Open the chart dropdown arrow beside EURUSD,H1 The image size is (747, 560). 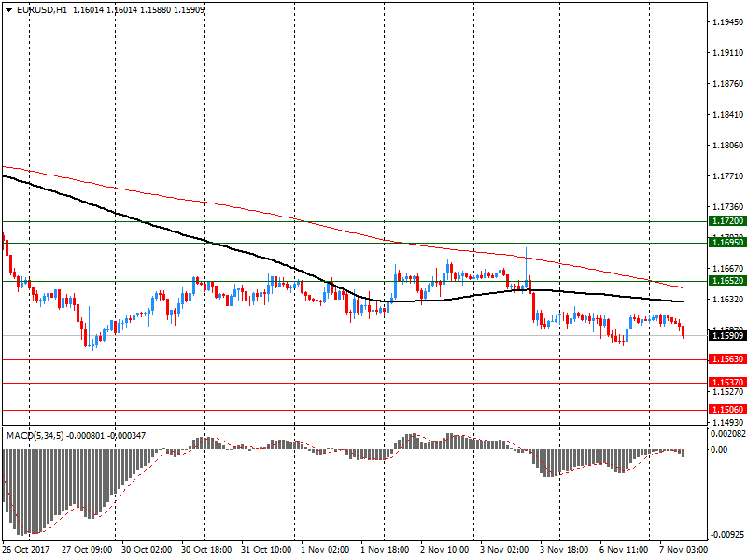(x=9, y=9)
